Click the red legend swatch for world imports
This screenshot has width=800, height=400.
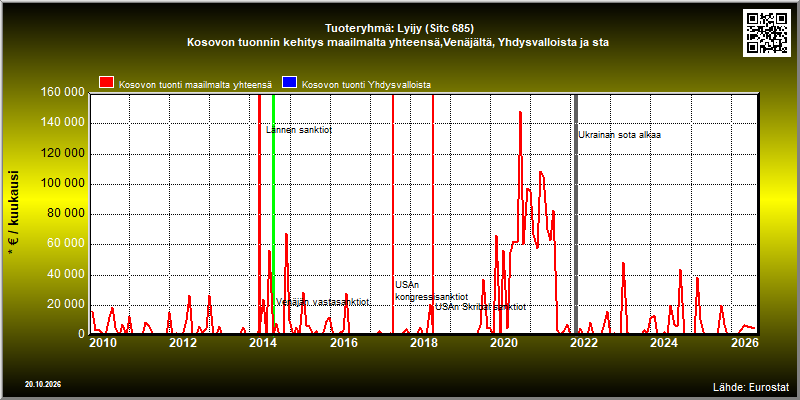pos(107,84)
